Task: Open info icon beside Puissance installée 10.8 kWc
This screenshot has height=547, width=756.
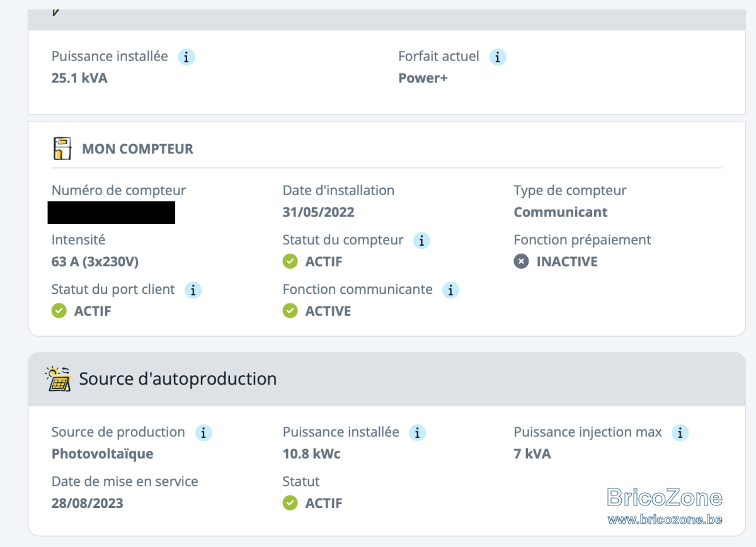Action: point(418,433)
